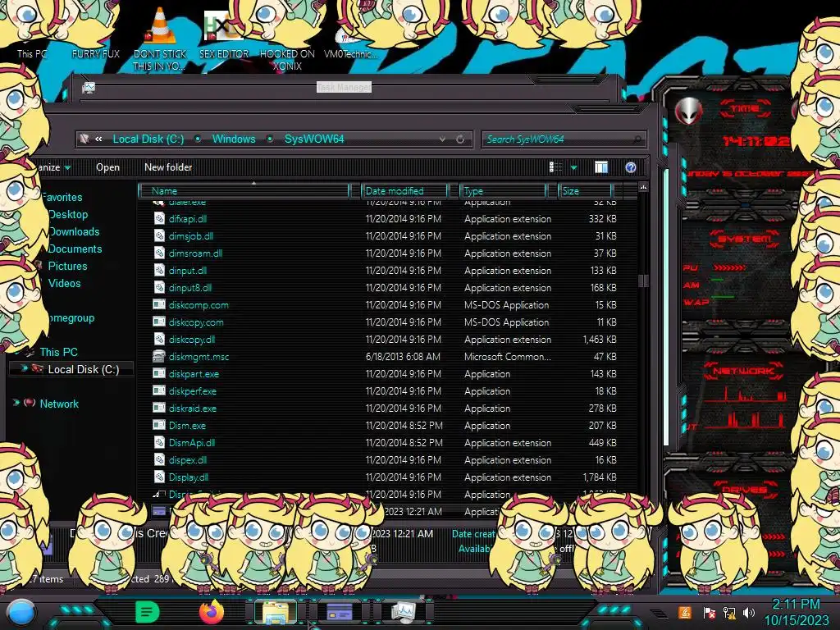Select diskpart.exe application

point(194,374)
